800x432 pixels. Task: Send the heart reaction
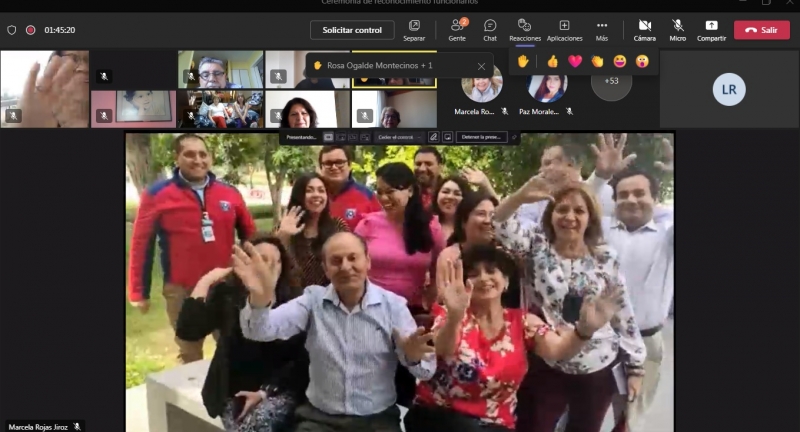pyautogui.click(x=575, y=61)
